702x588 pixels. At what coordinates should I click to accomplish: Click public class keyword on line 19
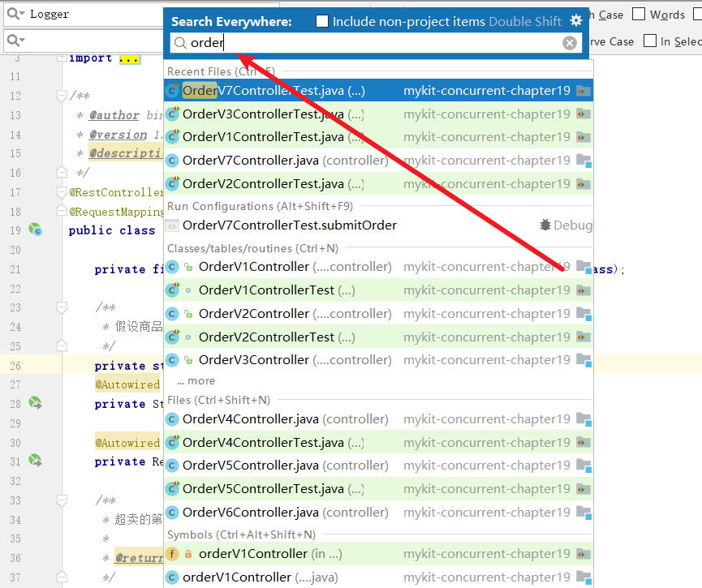[x=111, y=230]
